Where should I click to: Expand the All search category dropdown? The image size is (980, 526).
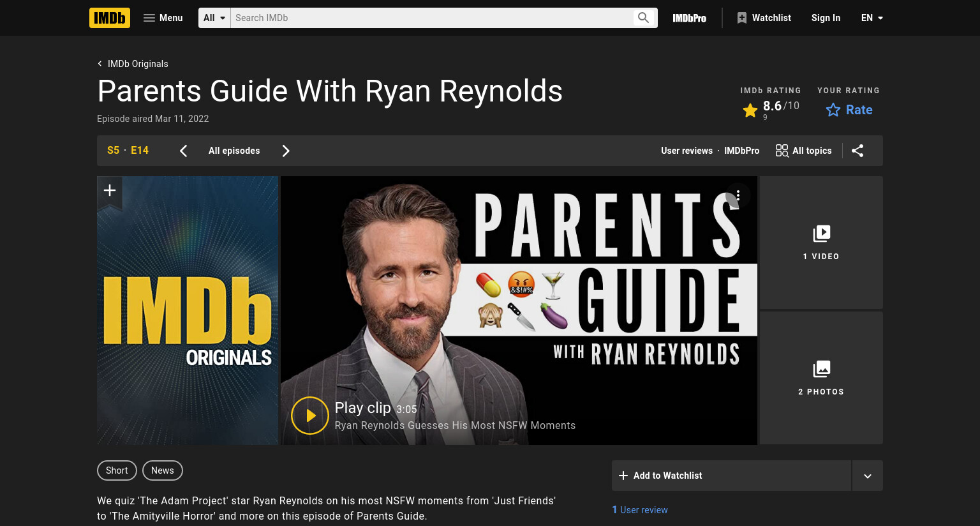pos(214,18)
